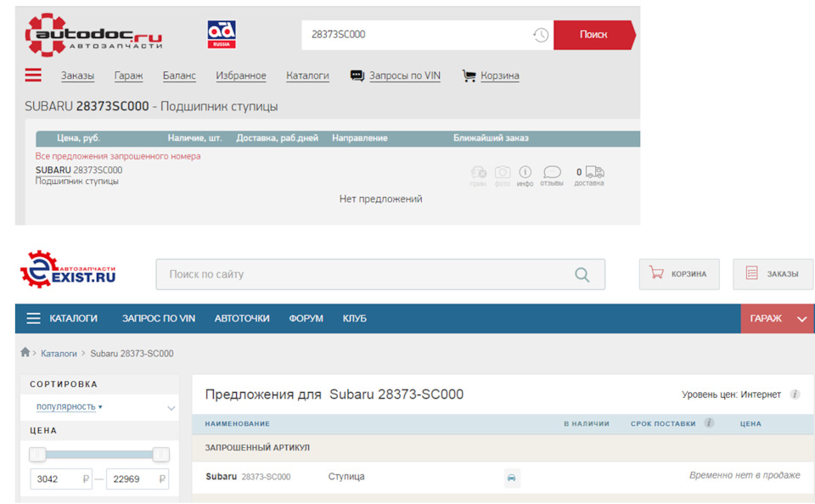The image size is (815, 504).
Task: Open the Избранное link on Autodoc
Action: point(240,75)
